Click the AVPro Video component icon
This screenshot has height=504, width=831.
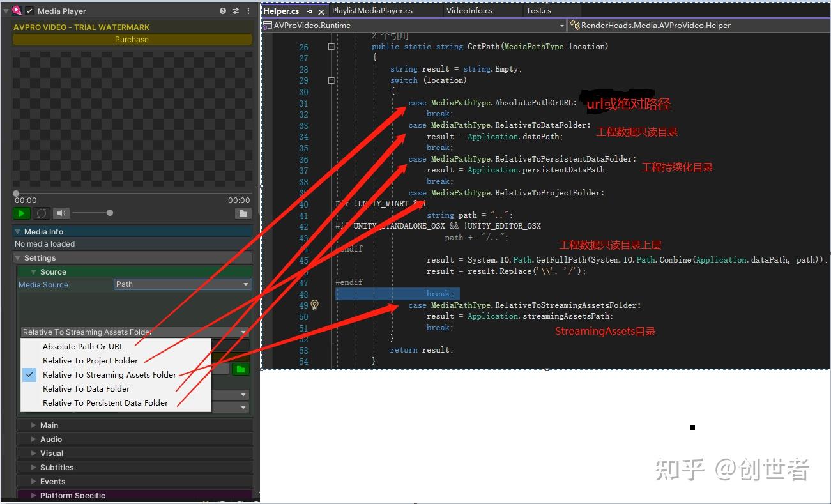16,11
